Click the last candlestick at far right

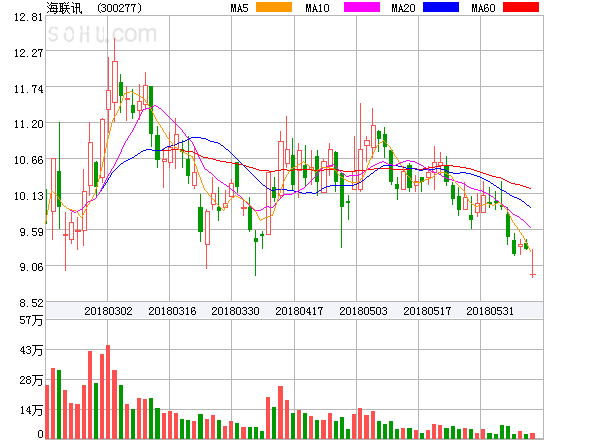coord(532,263)
